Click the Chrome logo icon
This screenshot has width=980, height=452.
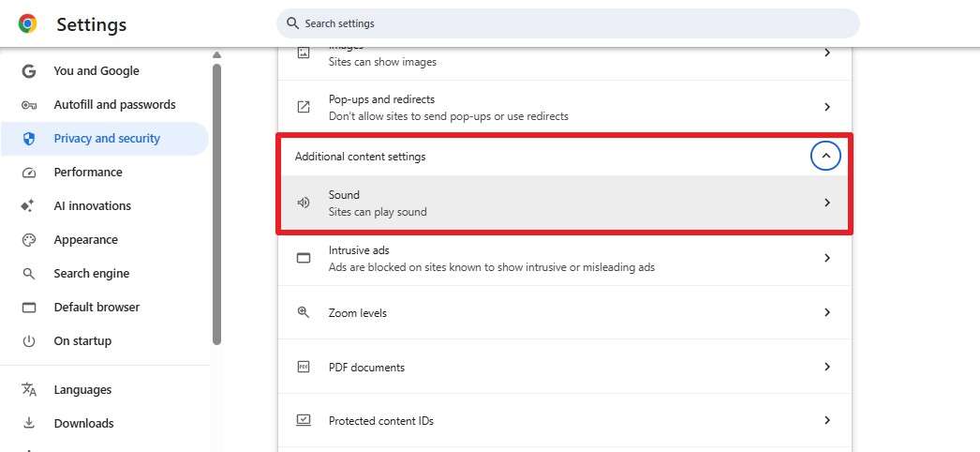coord(27,23)
